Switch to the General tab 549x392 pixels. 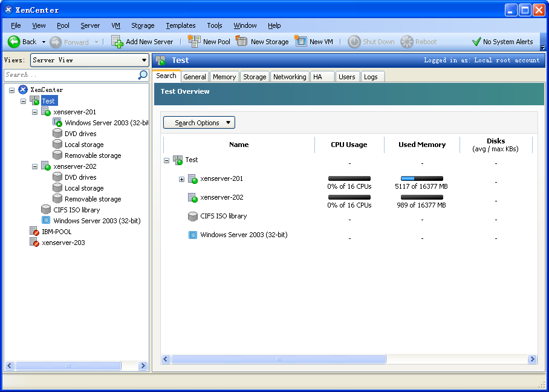coord(195,77)
